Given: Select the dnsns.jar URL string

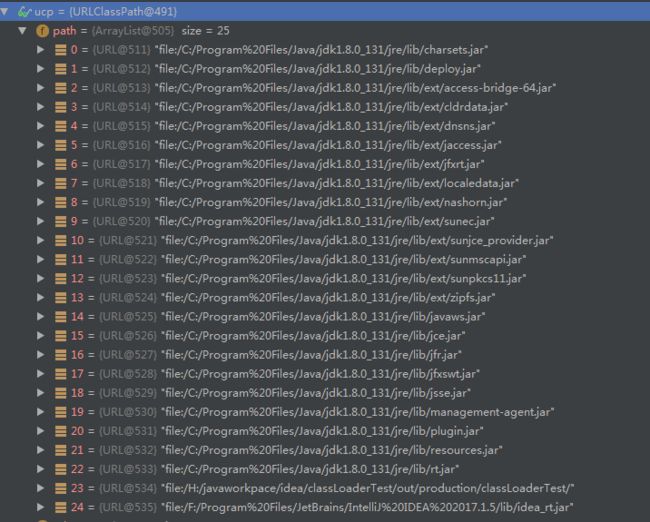Looking at the screenshot, I should [x=325, y=126].
